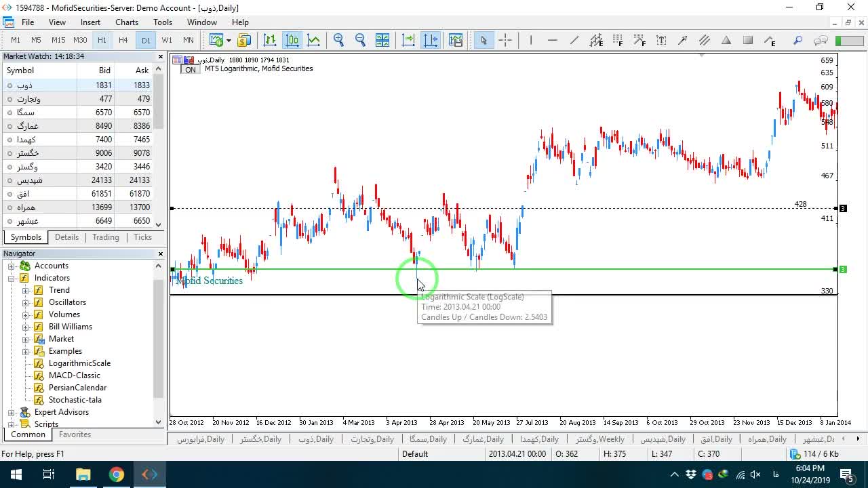Open the new chart dropdown arrow
This screenshot has width=868, height=488.
point(229,40)
